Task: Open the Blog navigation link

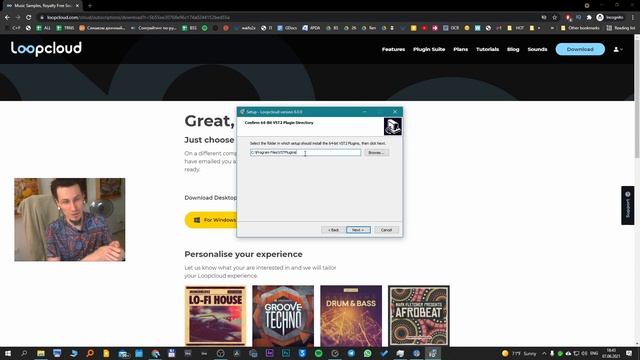Action: click(x=513, y=49)
